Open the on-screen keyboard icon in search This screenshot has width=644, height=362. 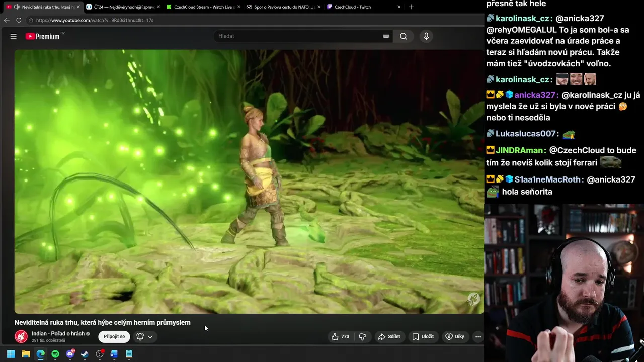point(386,36)
